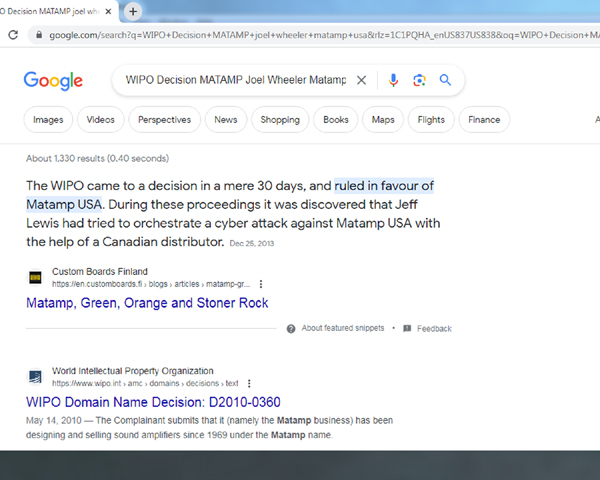Image resolution: width=600 pixels, height=480 pixels.
Task: Open Maps results
Action: [383, 119]
